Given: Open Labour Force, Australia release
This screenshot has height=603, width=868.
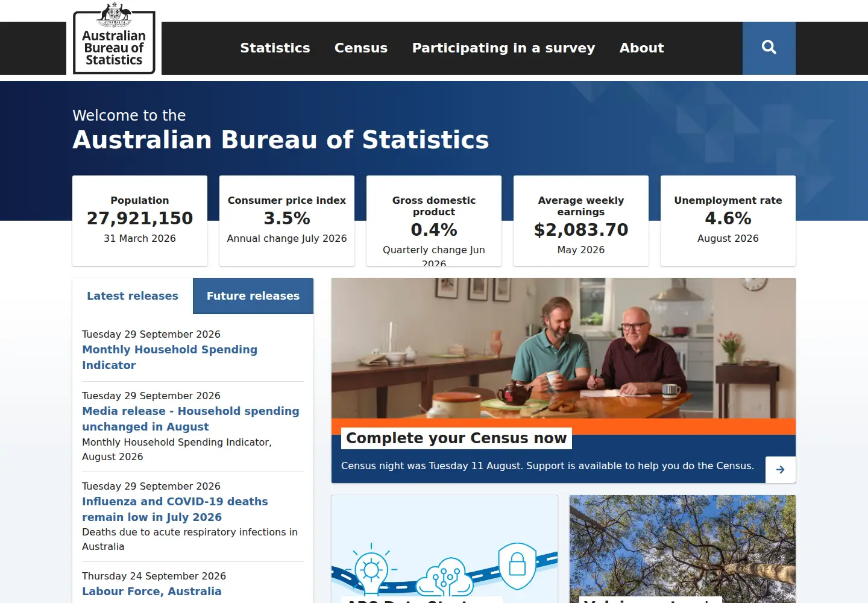Looking at the screenshot, I should 152,592.
